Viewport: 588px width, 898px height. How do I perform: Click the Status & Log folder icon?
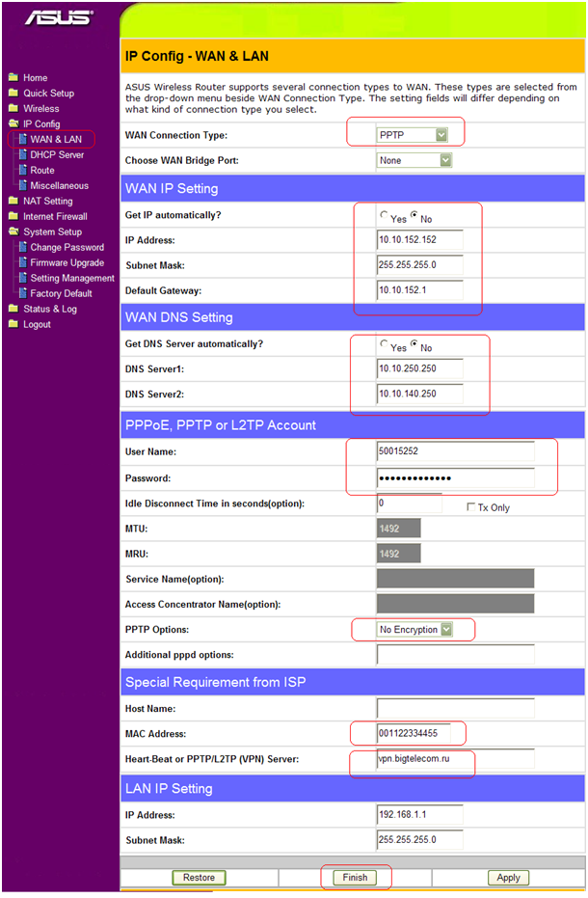(x=13, y=309)
